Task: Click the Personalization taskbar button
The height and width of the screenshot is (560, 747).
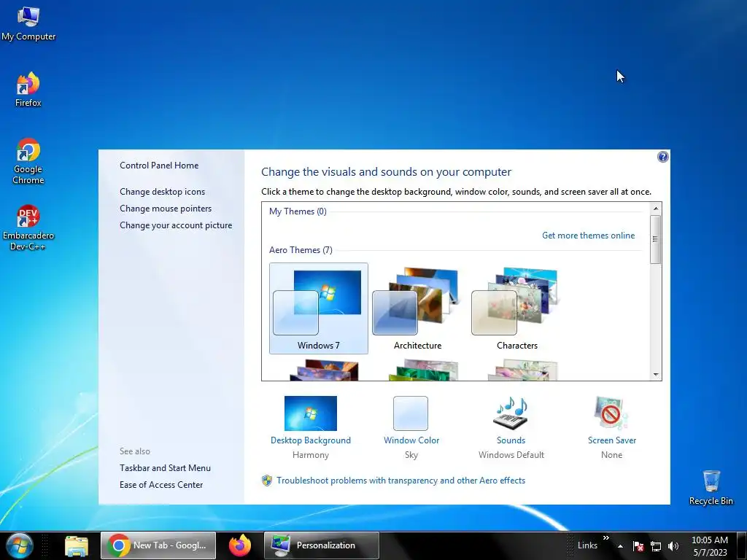Action: (x=322, y=545)
